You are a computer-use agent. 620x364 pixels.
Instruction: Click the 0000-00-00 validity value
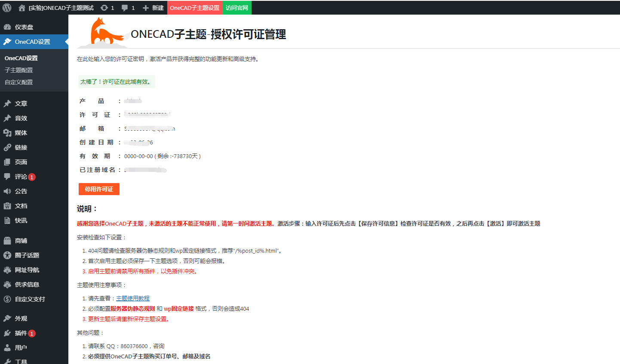138,156
